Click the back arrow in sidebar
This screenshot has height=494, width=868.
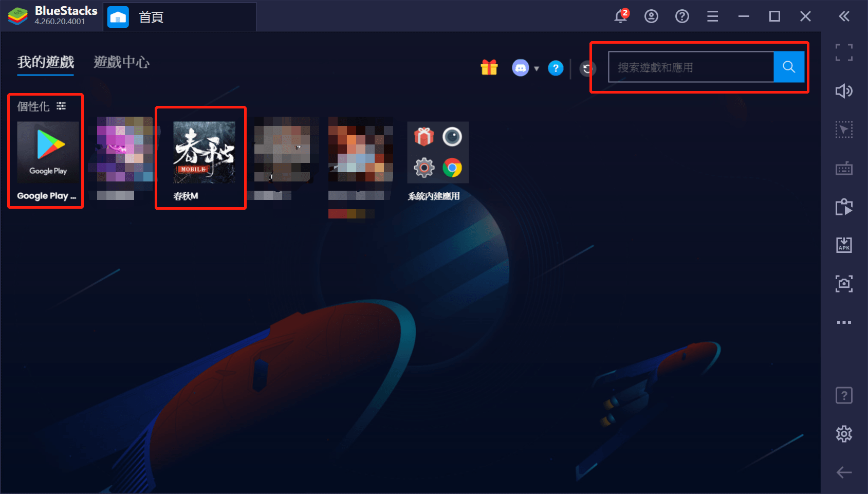click(x=844, y=472)
